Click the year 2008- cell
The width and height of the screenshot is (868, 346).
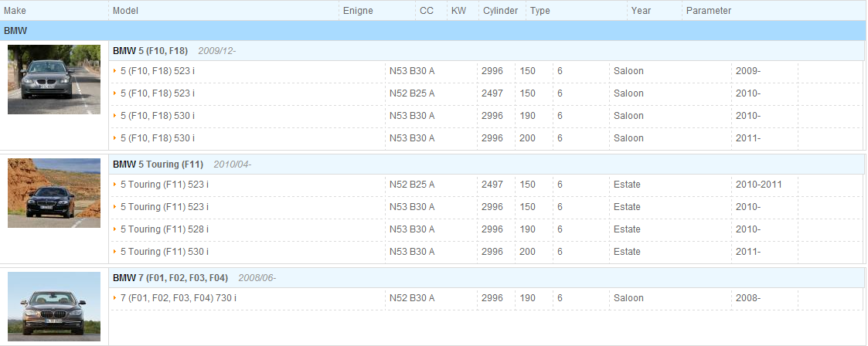748,298
